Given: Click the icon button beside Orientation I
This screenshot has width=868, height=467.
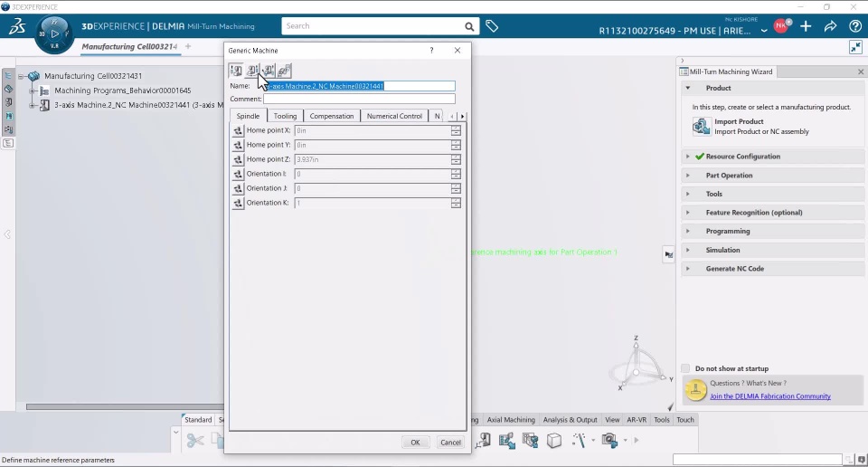Looking at the screenshot, I should [238, 174].
